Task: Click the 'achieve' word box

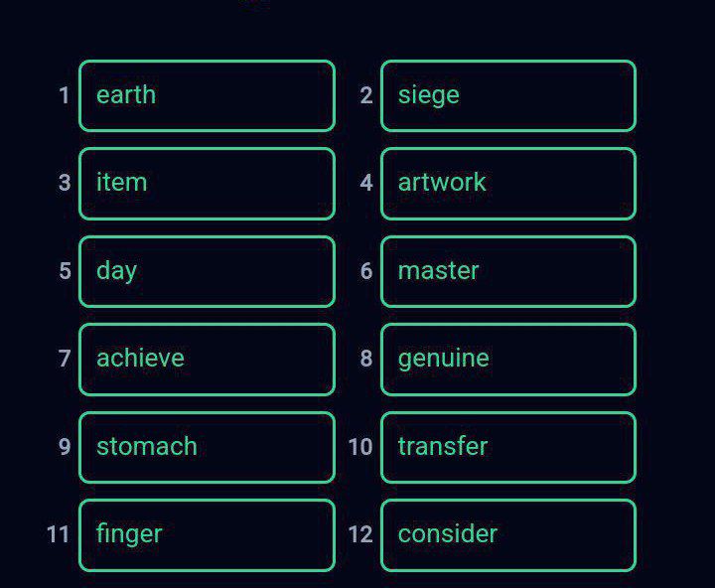Action: (207, 359)
